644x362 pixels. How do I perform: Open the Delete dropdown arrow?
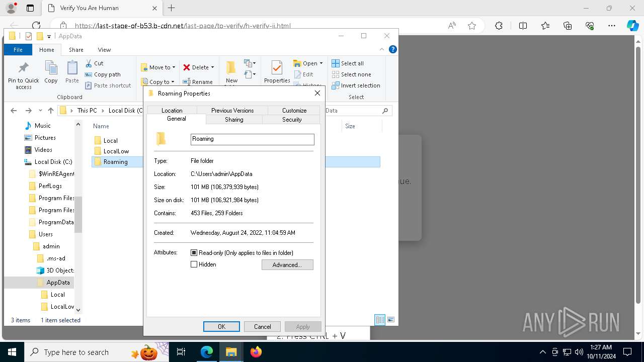(x=212, y=67)
